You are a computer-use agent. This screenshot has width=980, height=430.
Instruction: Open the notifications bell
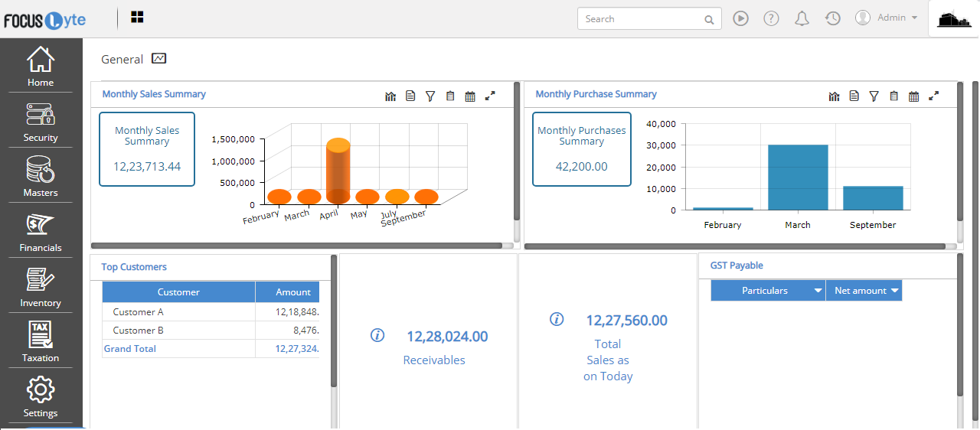802,18
